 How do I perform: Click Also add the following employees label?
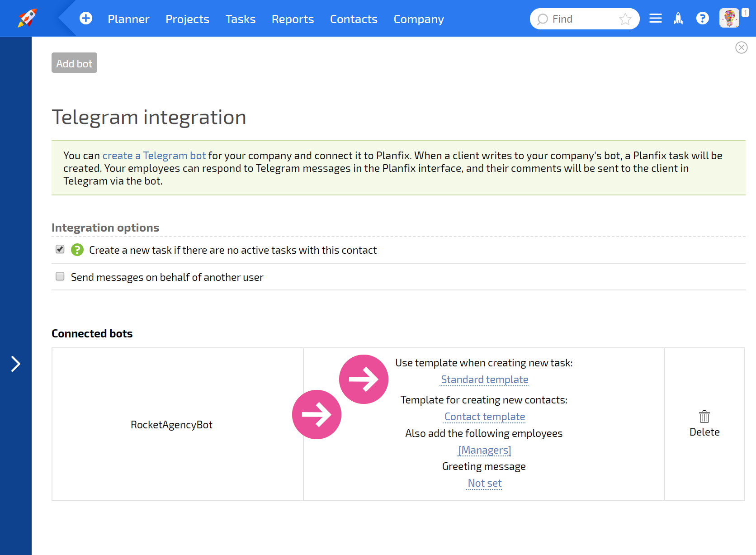click(484, 433)
